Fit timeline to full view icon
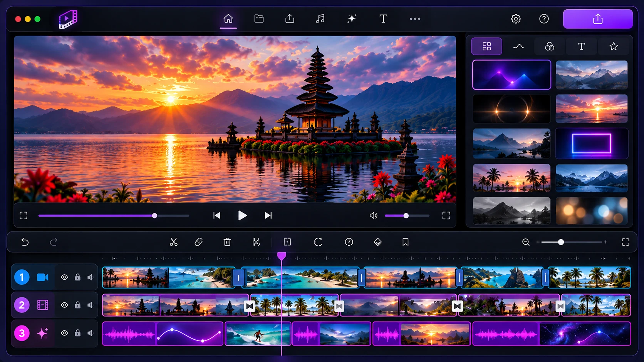This screenshot has width=644, height=362. click(626, 242)
